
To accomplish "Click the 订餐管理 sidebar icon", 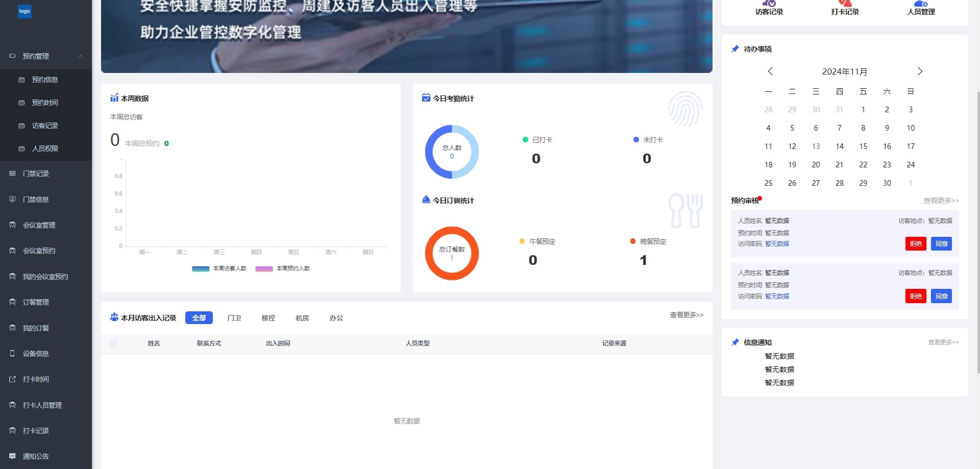I will pyautogui.click(x=12, y=302).
